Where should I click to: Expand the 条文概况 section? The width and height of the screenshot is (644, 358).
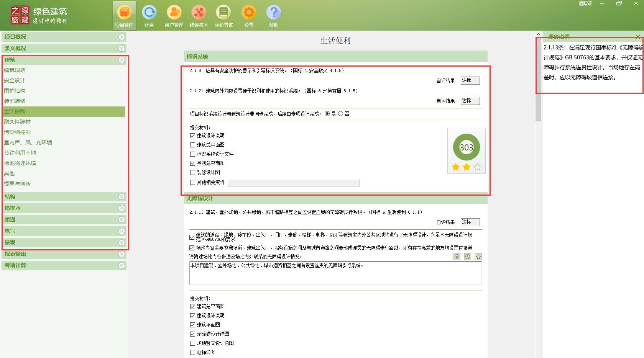click(64, 48)
